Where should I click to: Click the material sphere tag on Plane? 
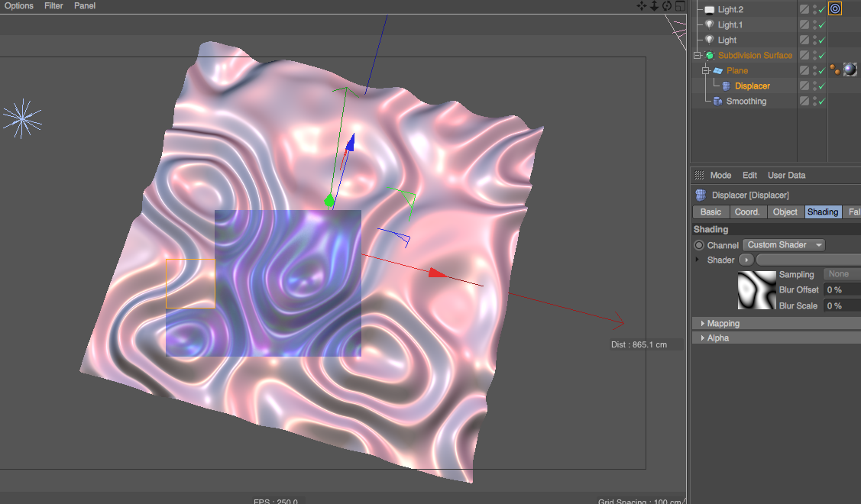[x=849, y=70]
